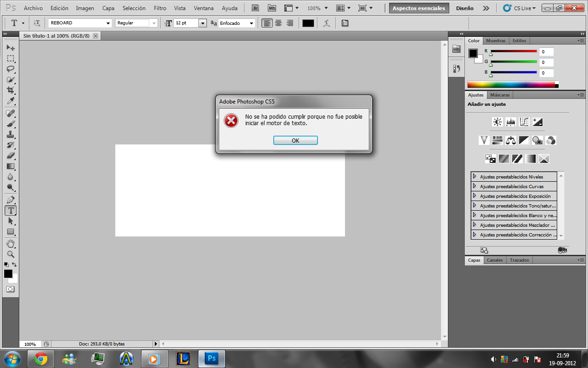Screen dimensions: 588x368
Task: Select the Horizontal Type tool
Action: (10, 210)
